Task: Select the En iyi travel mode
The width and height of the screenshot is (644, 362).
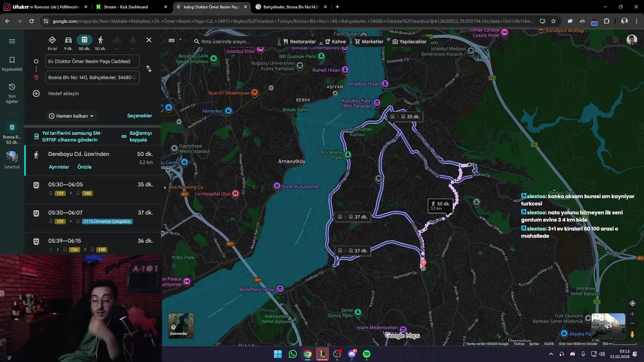Action: (52, 43)
